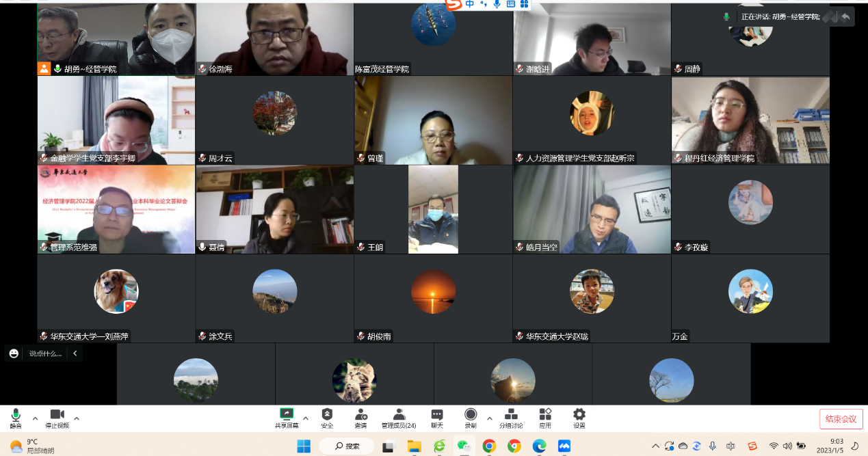Select 胡勇~经管学院 video tile
This screenshot has width=868, height=456.
tap(116, 38)
